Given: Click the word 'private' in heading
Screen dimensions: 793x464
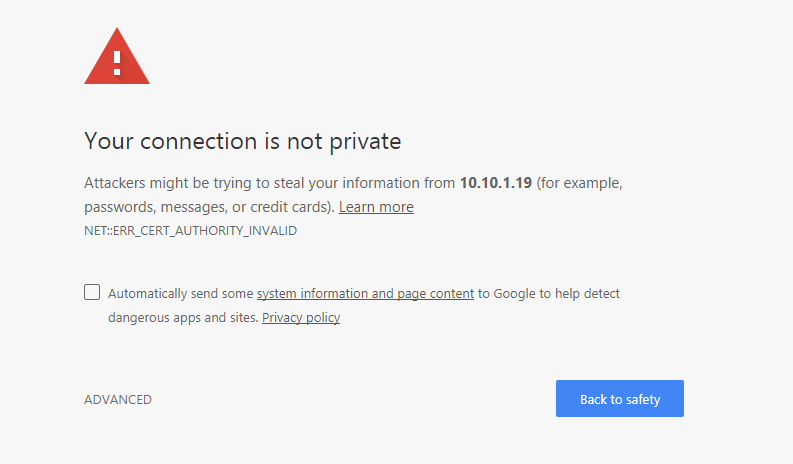Looking at the screenshot, I should [364, 141].
